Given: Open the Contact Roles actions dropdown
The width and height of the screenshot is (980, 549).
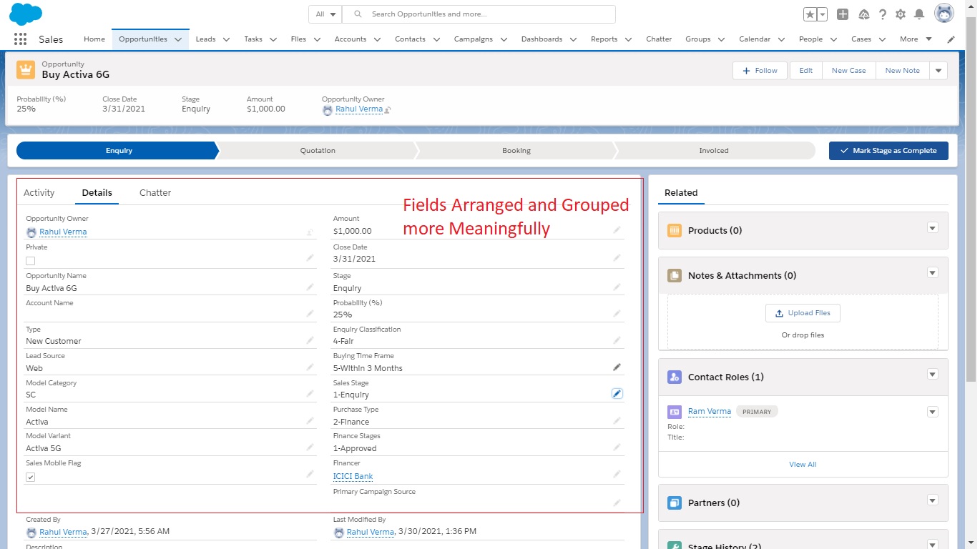Looking at the screenshot, I should coord(932,375).
